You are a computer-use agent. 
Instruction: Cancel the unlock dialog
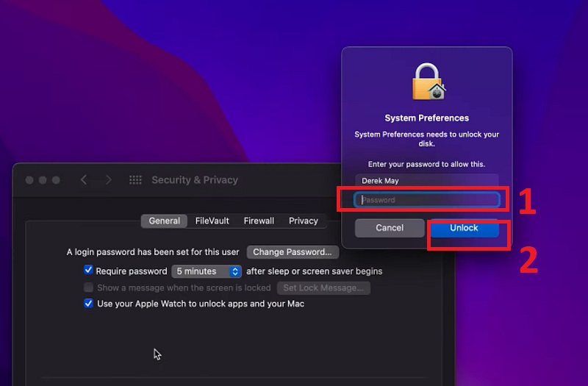point(390,228)
